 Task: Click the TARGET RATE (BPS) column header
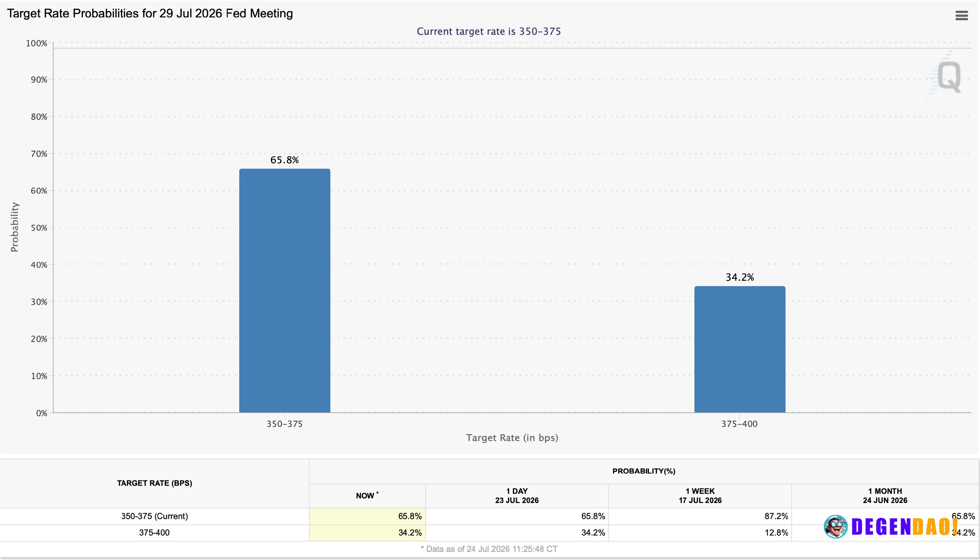[154, 483]
